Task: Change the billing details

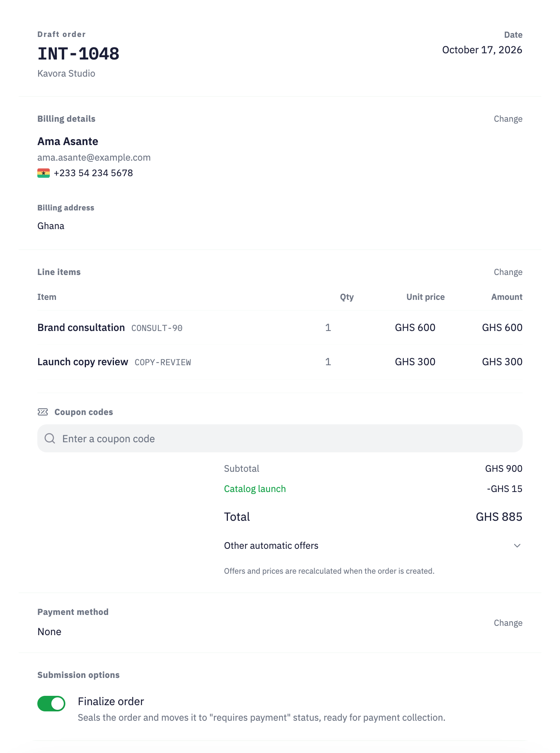Action: [508, 119]
